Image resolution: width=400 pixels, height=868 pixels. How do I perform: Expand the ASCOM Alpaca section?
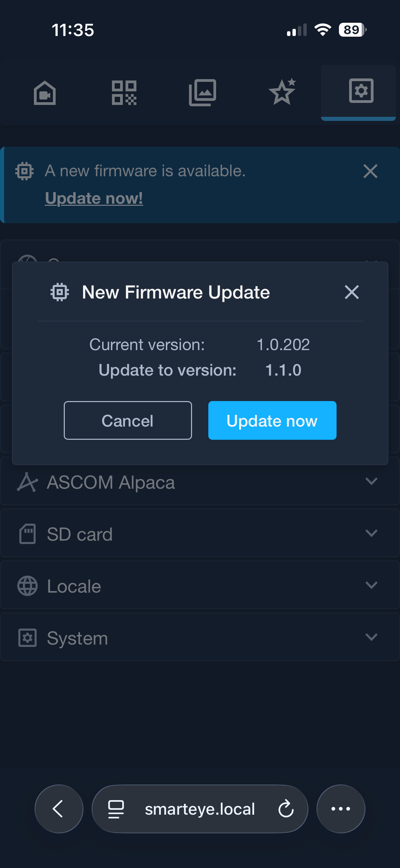pyautogui.click(x=371, y=482)
